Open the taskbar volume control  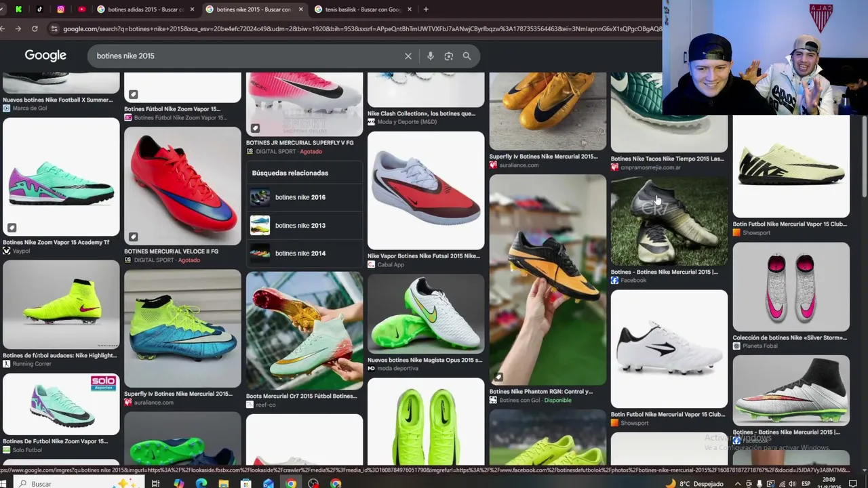[x=792, y=483]
